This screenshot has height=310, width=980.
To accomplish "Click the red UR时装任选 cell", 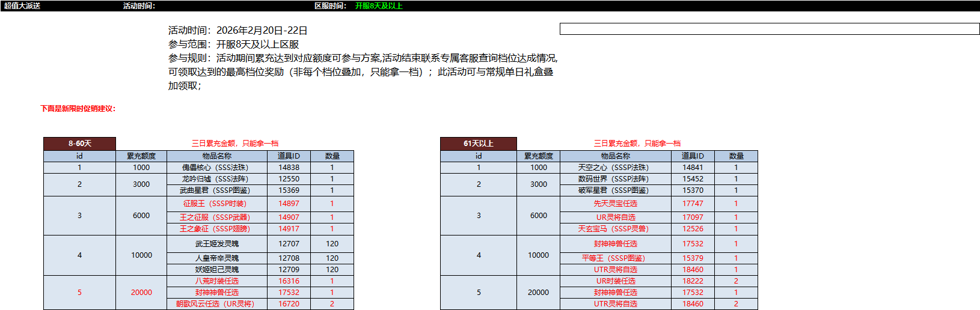I will coord(615,281).
